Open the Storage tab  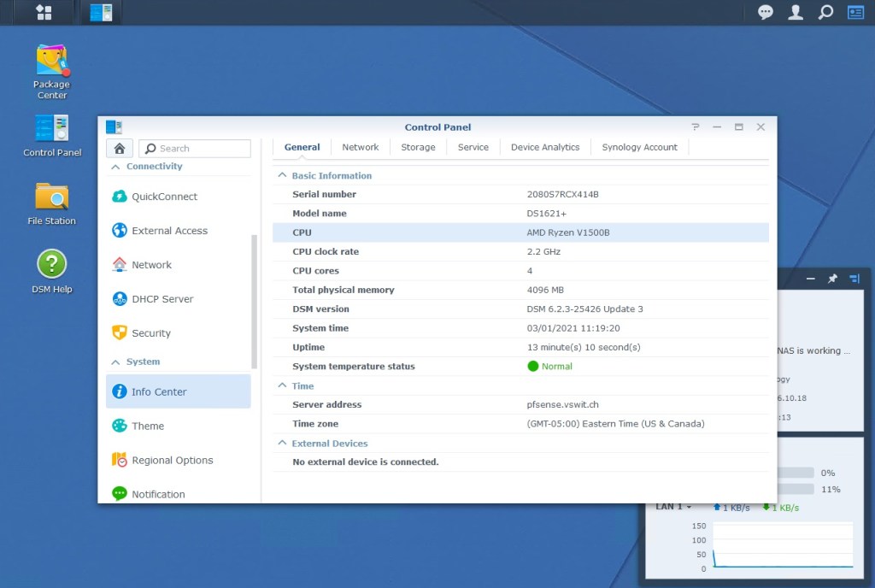[x=418, y=147]
